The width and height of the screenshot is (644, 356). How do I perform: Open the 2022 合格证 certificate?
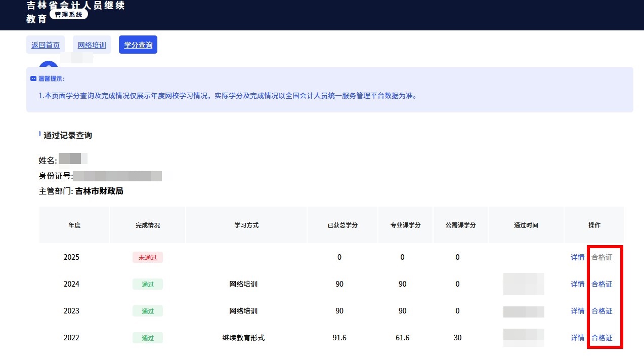pyautogui.click(x=602, y=338)
